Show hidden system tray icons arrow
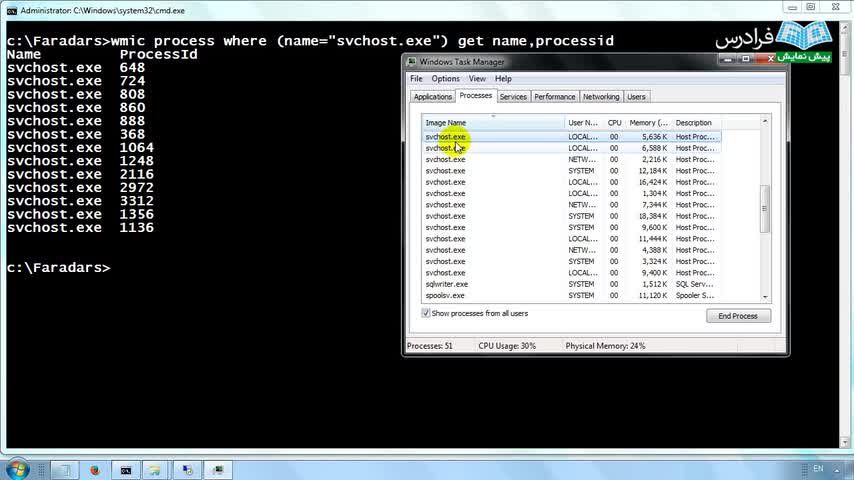854x480 pixels. click(837, 469)
